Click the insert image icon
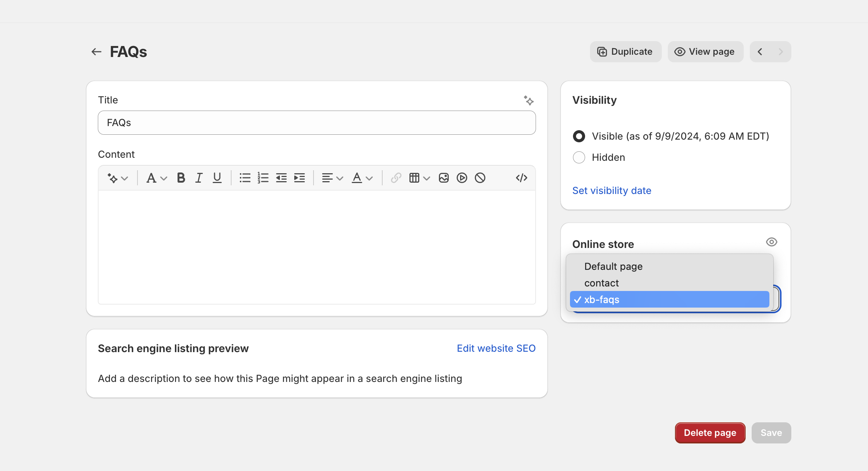This screenshot has height=471, width=868. pyautogui.click(x=444, y=178)
